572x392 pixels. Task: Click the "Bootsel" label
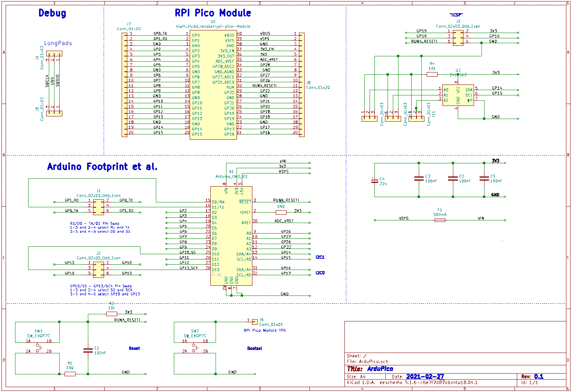pyautogui.click(x=255, y=348)
